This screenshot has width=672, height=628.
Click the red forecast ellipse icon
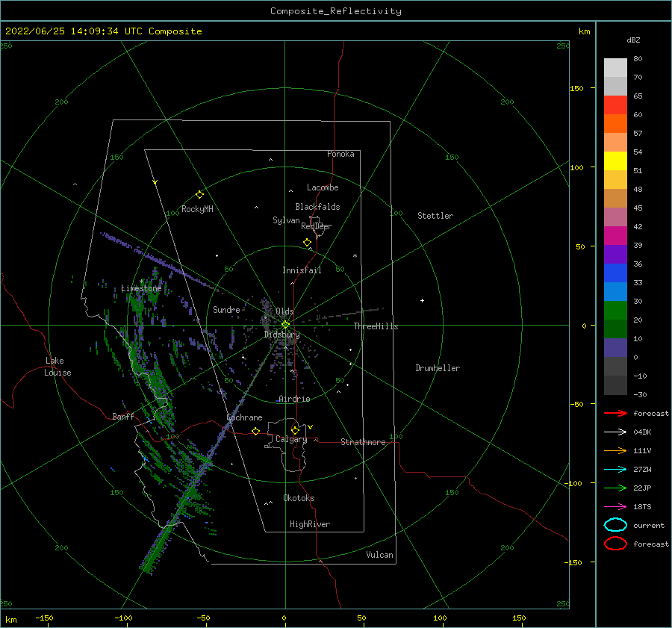point(615,544)
